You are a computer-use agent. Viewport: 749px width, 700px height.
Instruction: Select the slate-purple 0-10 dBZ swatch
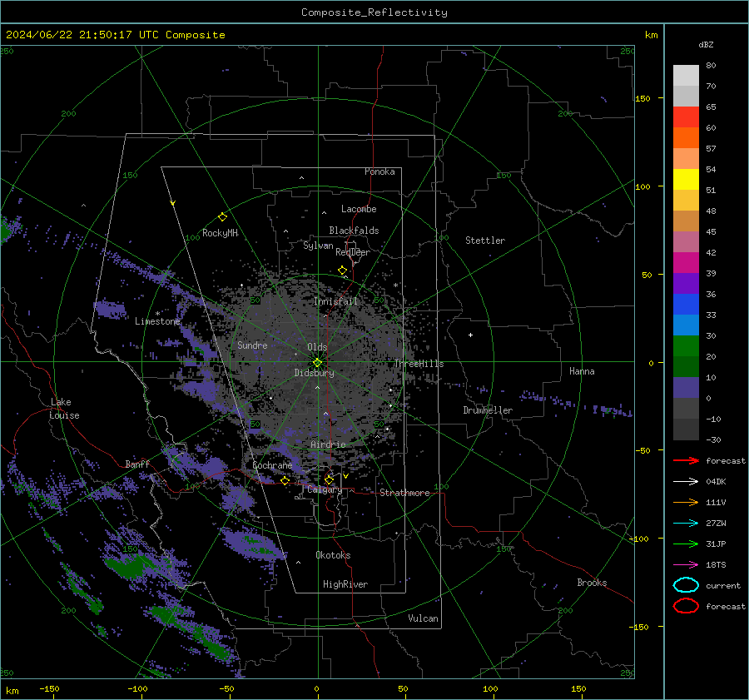click(x=686, y=388)
